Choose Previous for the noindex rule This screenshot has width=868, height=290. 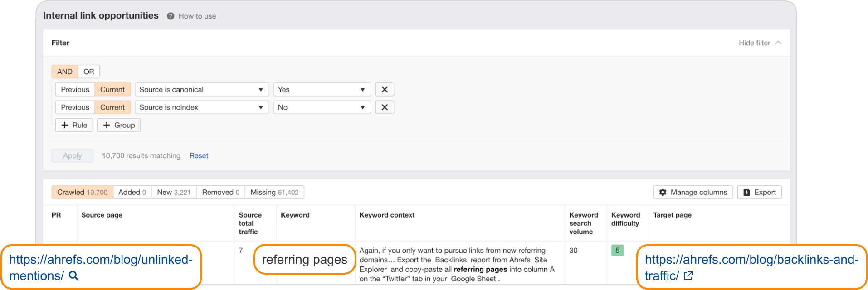(x=75, y=107)
